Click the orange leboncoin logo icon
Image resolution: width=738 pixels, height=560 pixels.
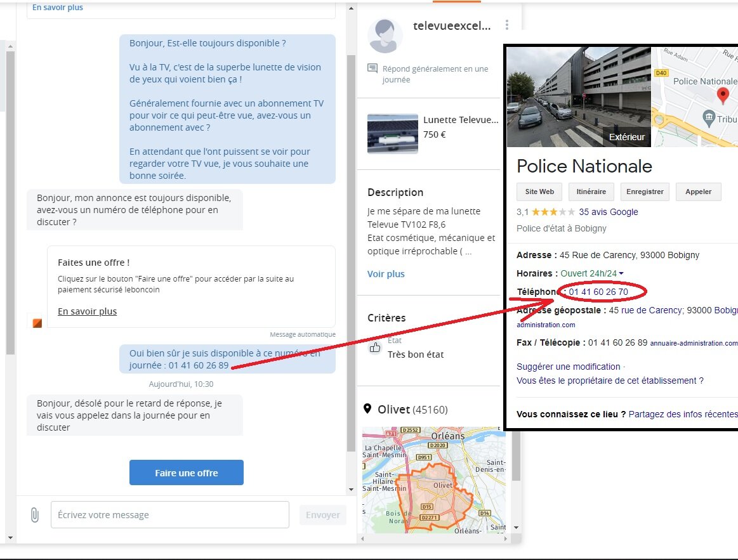click(x=37, y=323)
